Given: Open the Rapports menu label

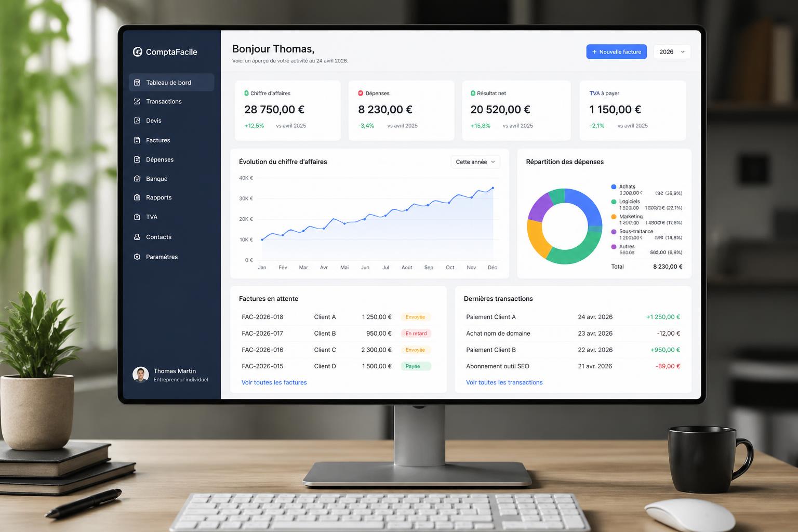Looking at the screenshot, I should [158, 197].
